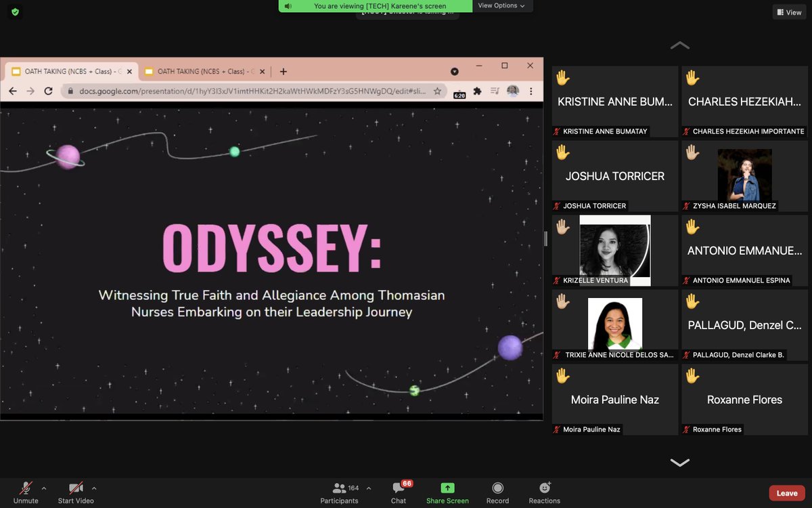Select Charles Hezekiah Importante's tile
812x508 pixels.
(745, 102)
